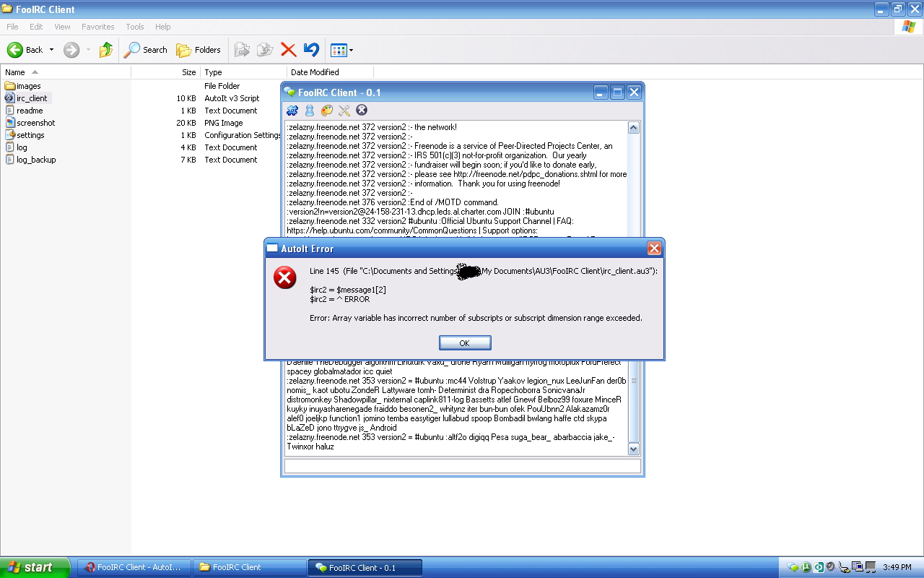Image resolution: width=924 pixels, height=578 pixels.
Task: Select the log text document
Action: 16,147
